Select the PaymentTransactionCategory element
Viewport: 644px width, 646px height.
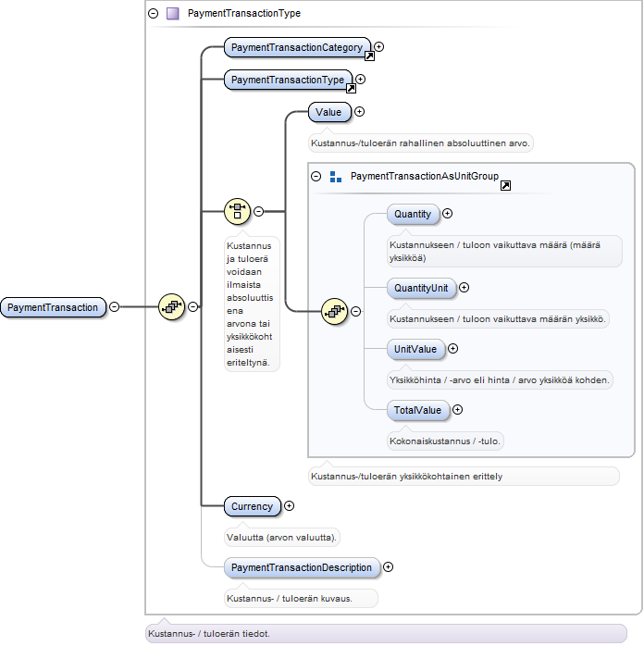pos(297,47)
